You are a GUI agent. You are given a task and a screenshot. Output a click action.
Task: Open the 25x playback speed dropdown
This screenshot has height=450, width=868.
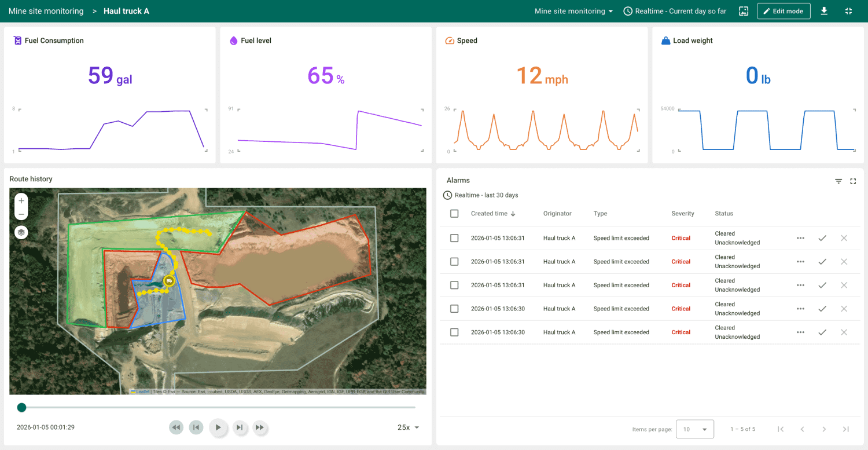[408, 427]
